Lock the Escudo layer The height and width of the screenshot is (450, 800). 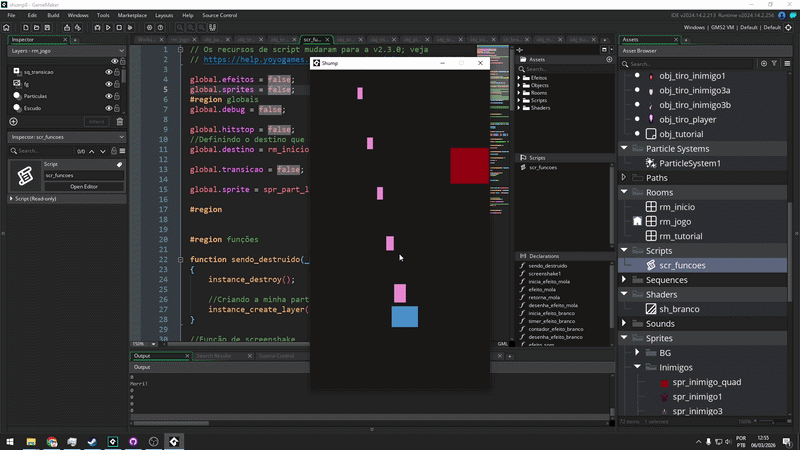(x=117, y=108)
